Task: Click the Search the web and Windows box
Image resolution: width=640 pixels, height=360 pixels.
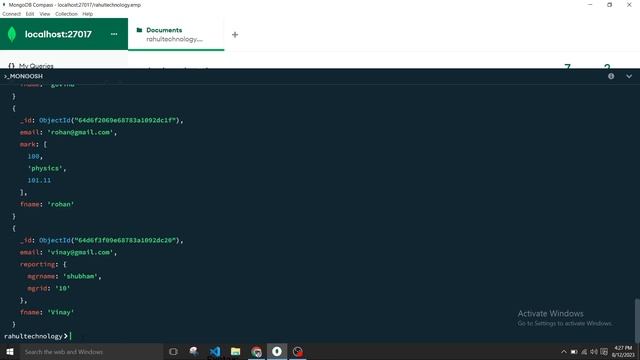Action: click(x=91, y=351)
